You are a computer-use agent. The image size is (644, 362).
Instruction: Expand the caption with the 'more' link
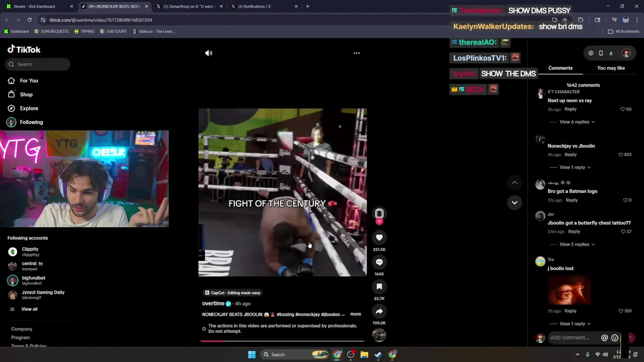(356, 314)
